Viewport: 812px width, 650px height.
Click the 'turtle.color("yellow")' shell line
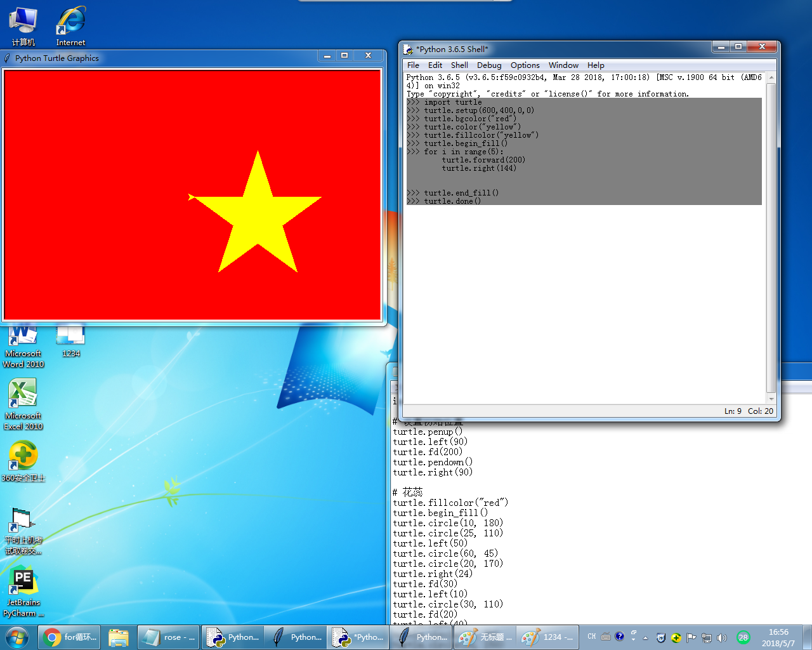click(x=473, y=127)
